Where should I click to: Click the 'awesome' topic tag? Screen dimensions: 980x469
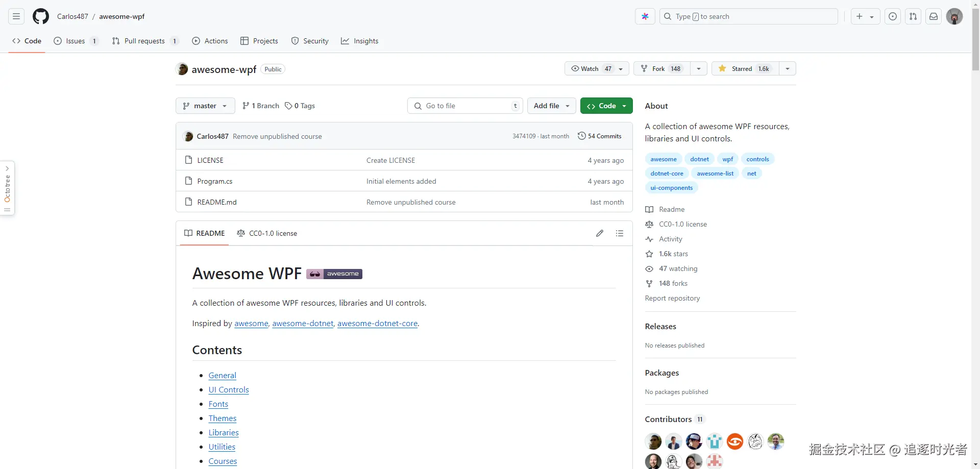point(664,159)
